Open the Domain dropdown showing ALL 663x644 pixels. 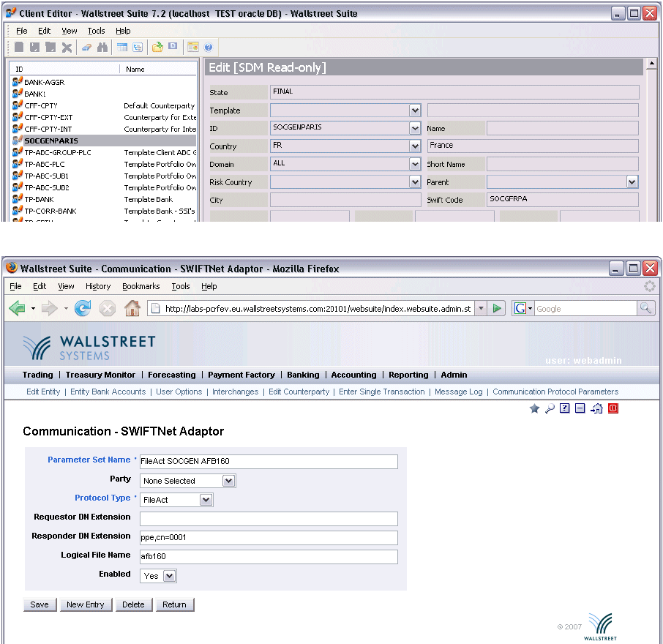pyautogui.click(x=415, y=164)
